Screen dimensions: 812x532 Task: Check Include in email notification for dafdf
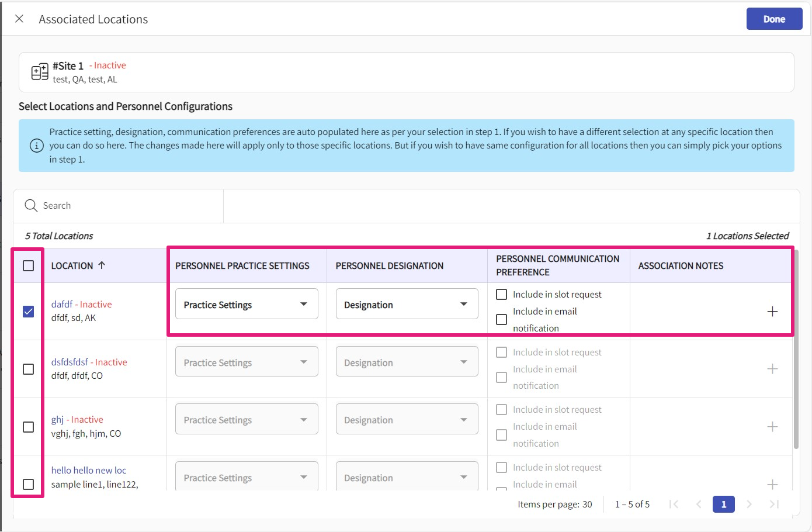pyautogui.click(x=501, y=320)
